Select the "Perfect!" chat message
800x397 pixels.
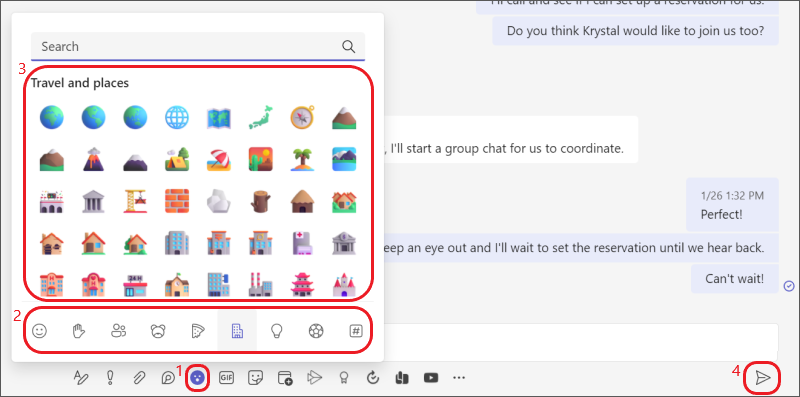coord(732,205)
